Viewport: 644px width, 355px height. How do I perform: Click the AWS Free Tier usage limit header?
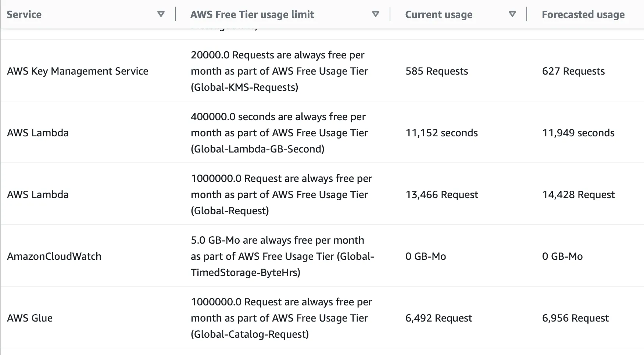point(252,15)
